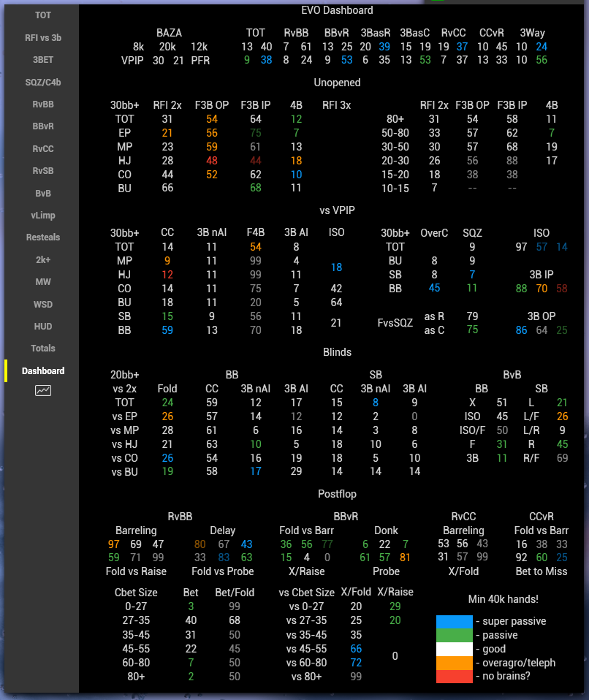Image resolution: width=589 pixels, height=700 pixels.
Task: Click the Donk label
Action: click(387, 530)
